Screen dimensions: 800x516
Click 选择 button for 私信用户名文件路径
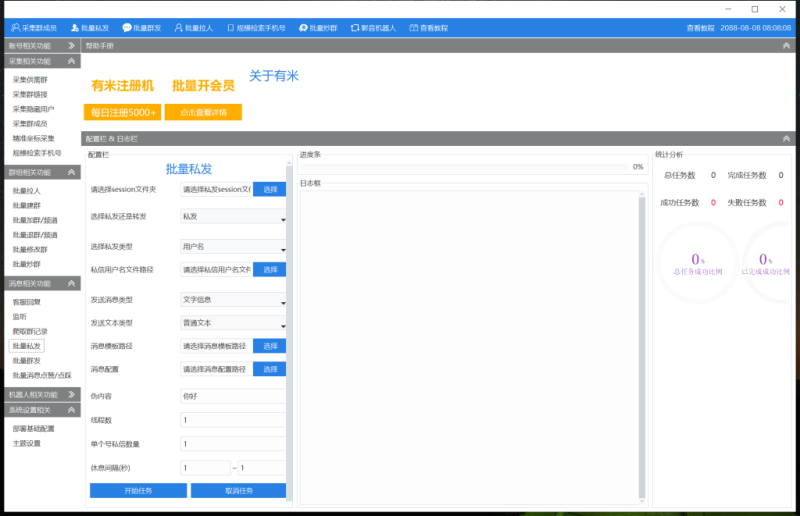coord(269,269)
